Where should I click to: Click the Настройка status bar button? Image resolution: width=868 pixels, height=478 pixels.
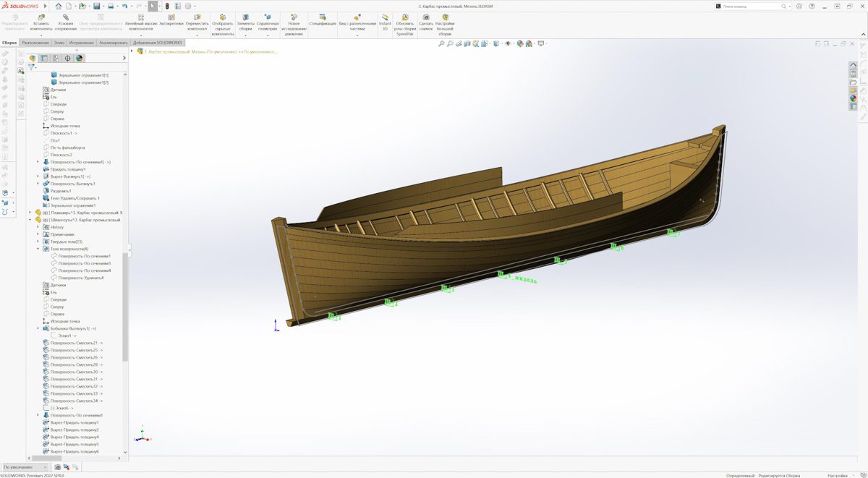click(x=837, y=475)
